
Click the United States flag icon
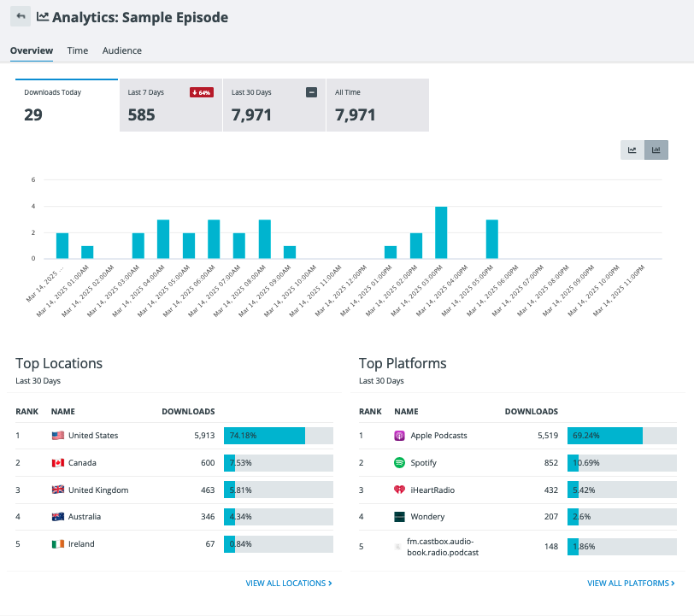58,436
